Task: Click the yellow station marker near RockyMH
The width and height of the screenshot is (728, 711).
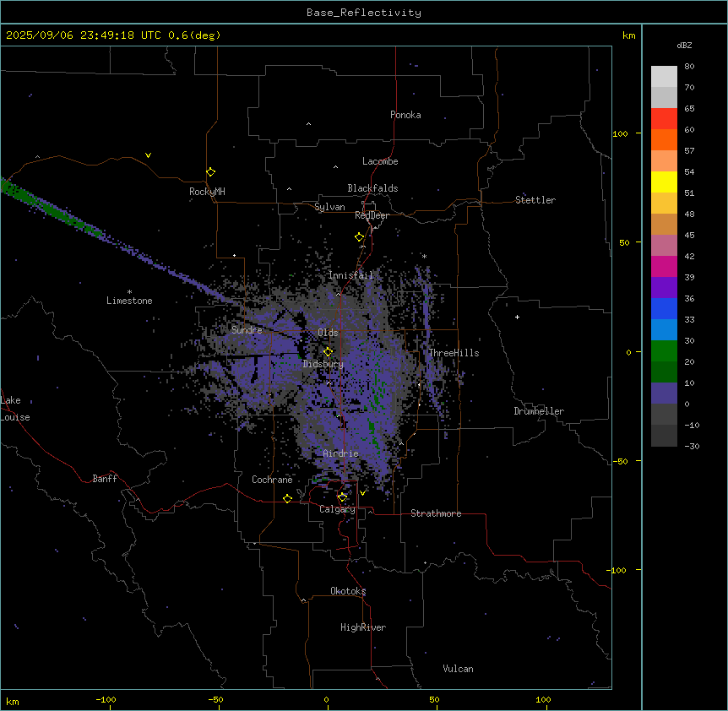Action: coord(210,172)
